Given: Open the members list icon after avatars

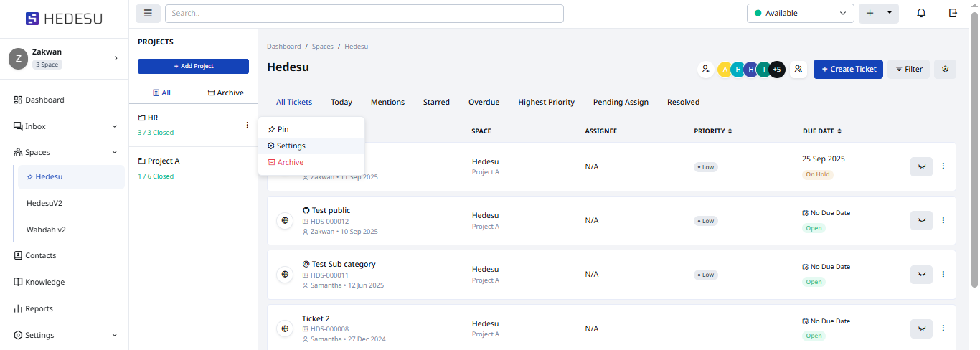Looking at the screenshot, I should click(798, 70).
